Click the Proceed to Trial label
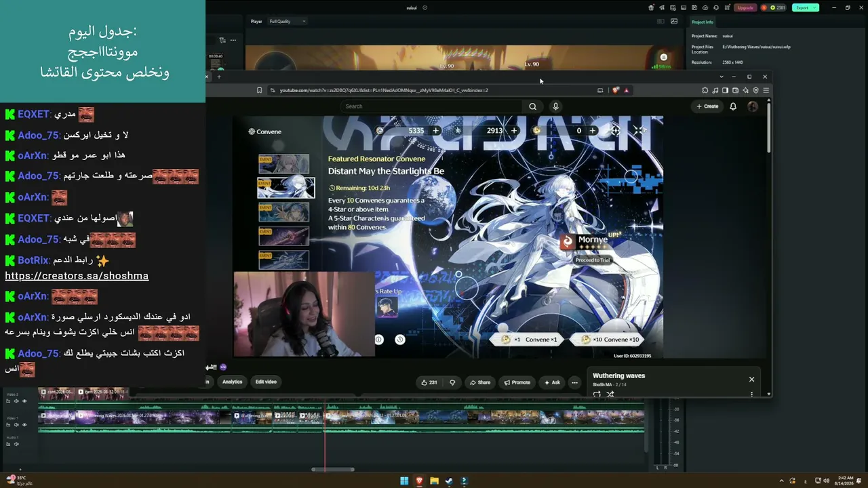This screenshot has height=488, width=868. point(593,260)
